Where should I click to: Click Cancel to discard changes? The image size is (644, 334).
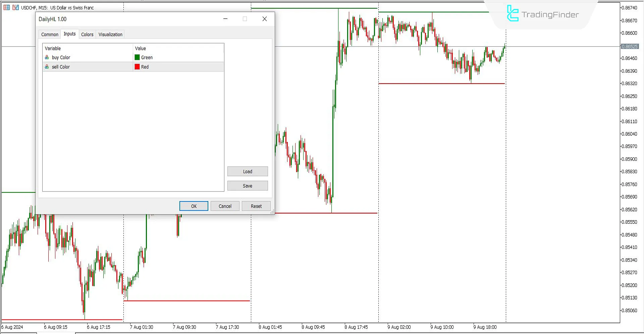coord(225,206)
